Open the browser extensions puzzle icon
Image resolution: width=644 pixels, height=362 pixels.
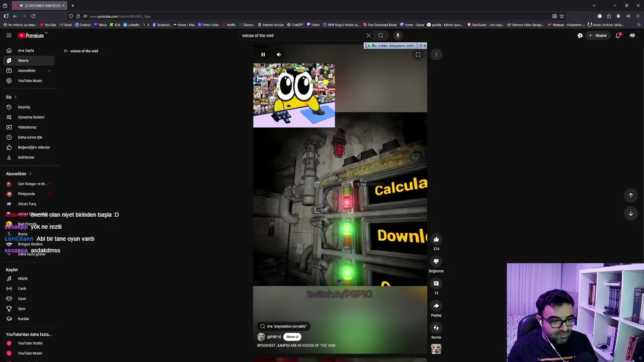[x=609, y=16]
